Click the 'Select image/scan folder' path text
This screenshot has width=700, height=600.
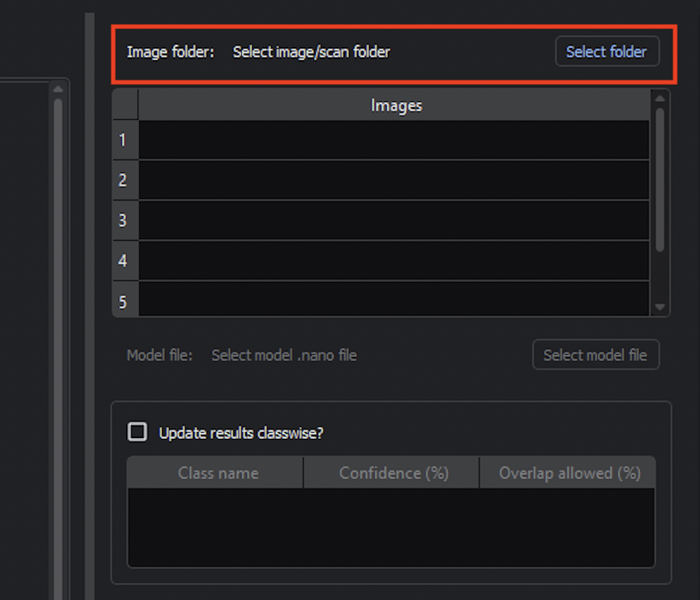pyautogui.click(x=311, y=51)
